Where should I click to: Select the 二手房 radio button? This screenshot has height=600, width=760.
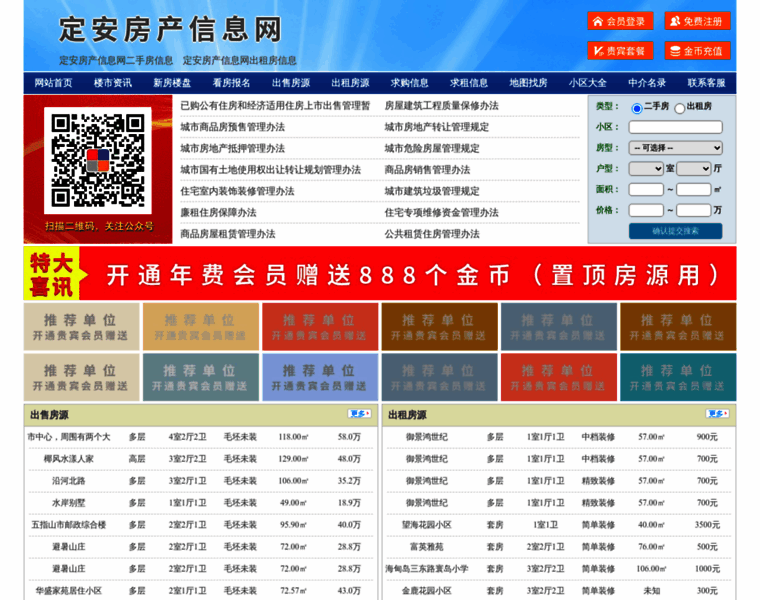[637, 107]
